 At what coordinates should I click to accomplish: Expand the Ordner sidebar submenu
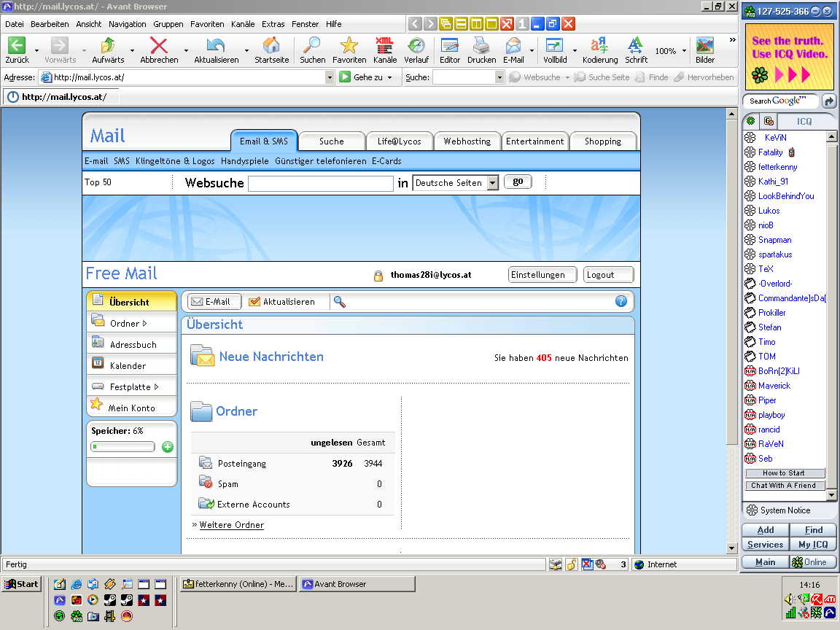pyautogui.click(x=144, y=323)
